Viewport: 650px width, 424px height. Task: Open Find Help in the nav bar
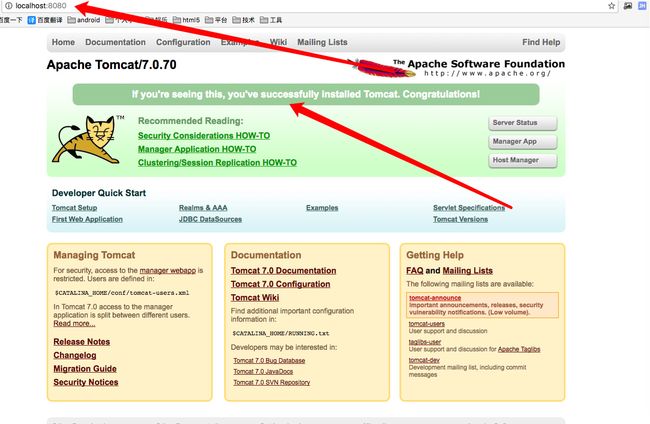coord(541,42)
